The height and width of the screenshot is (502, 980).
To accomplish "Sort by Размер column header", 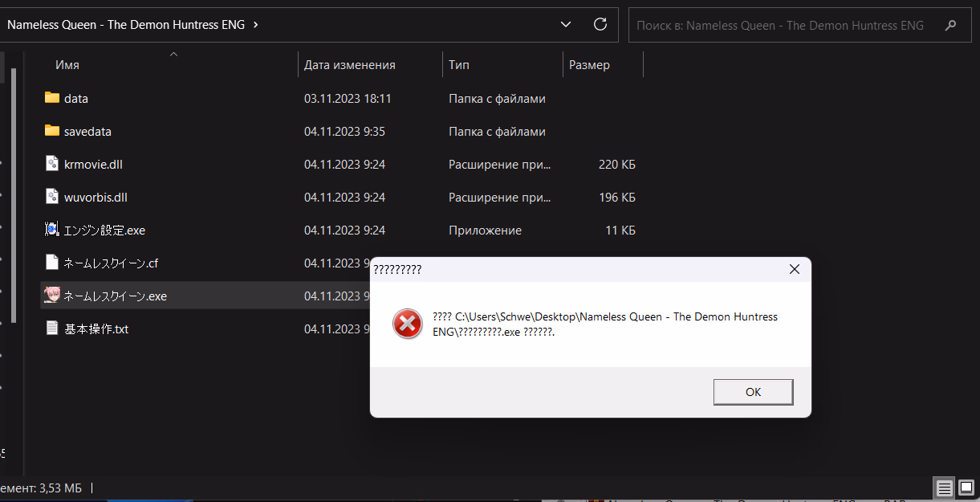I will [x=589, y=65].
